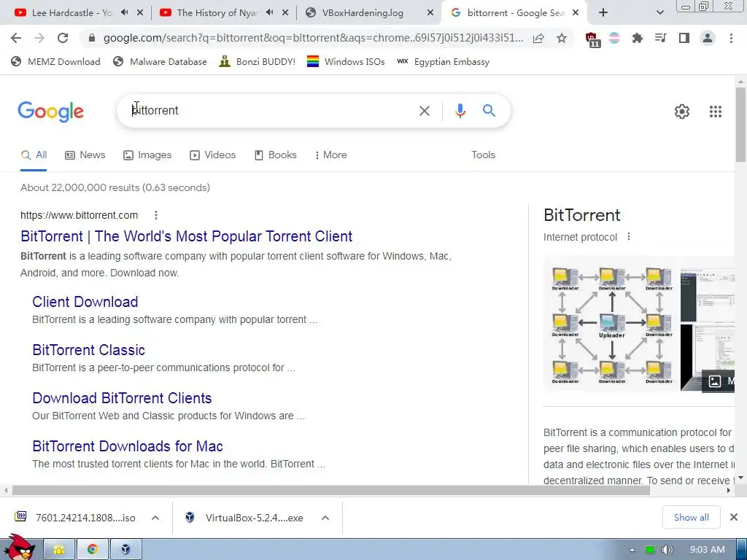747x560 pixels.
Task: Click the Angry Birds start button
Action: point(19,547)
